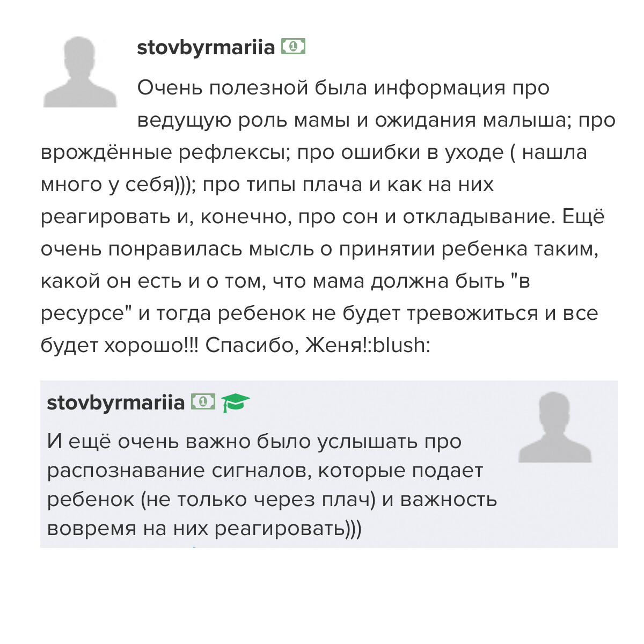The height and width of the screenshot is (644, 644).
Task: Open the top comment author's avatar
Action: (80, 72)
